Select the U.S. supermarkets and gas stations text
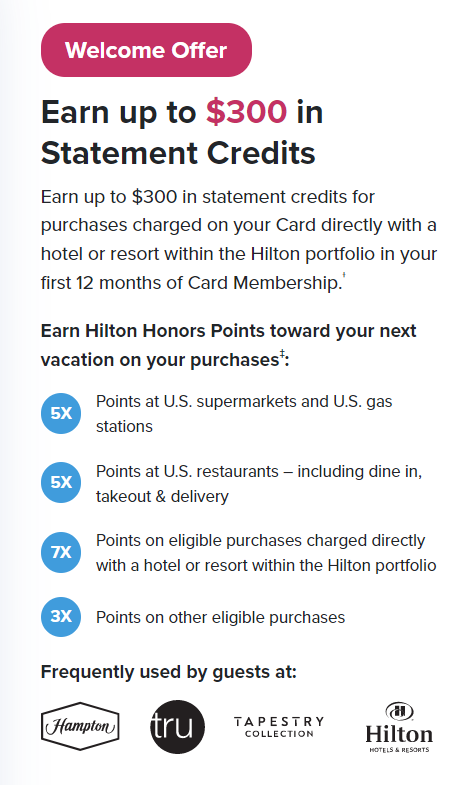 click(244, 414)
